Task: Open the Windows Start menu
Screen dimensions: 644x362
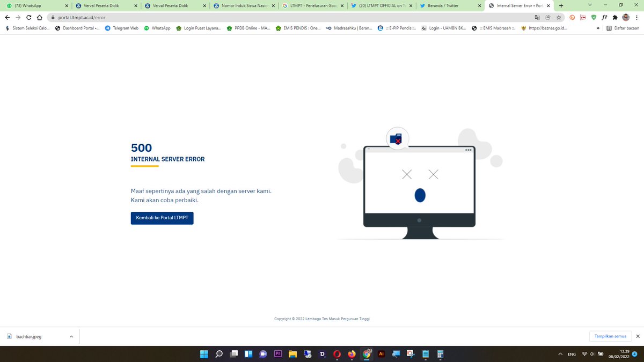Action: coord(204,354)
